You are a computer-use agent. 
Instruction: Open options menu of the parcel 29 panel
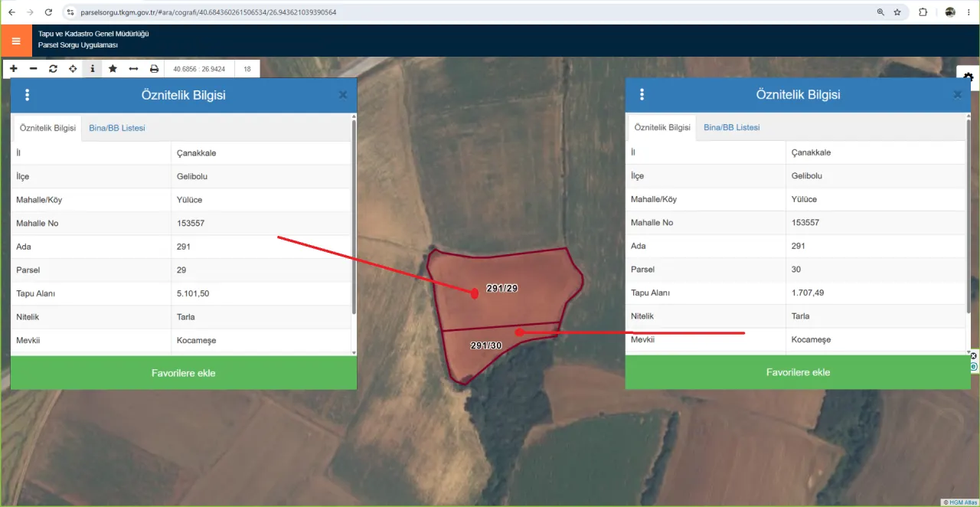point(28,95)
